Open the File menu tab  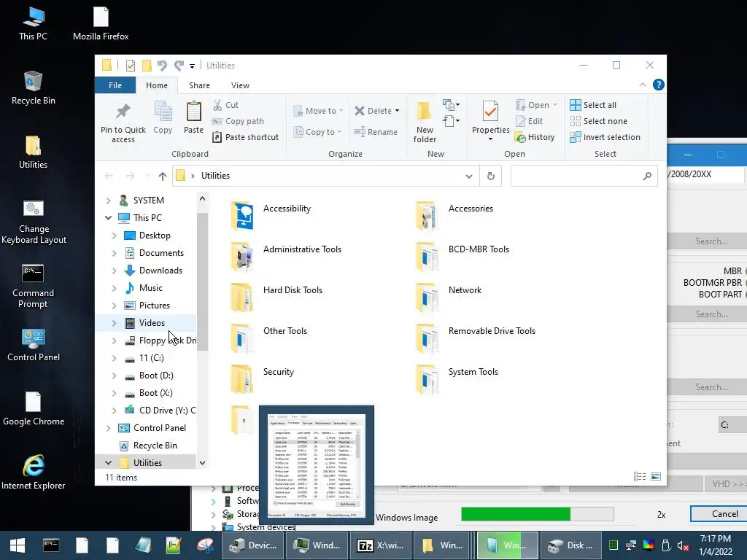tap(115, 85)
